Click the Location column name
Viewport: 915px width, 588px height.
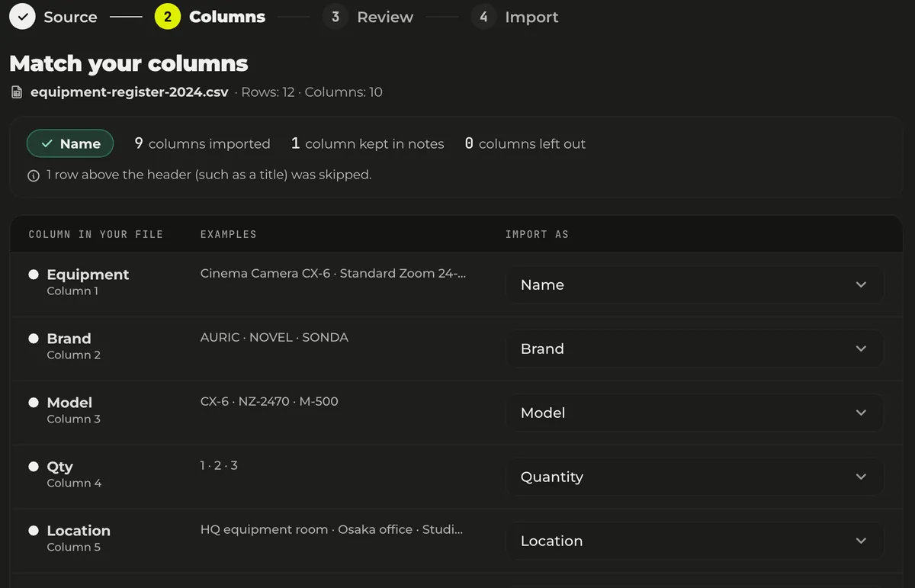[x=79, y=531]
